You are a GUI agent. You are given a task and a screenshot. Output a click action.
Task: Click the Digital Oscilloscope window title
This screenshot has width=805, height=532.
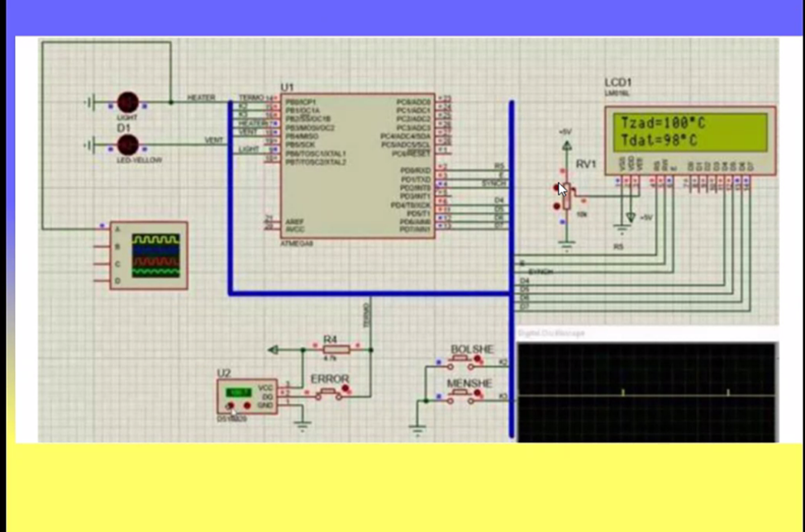pos(552,333)
